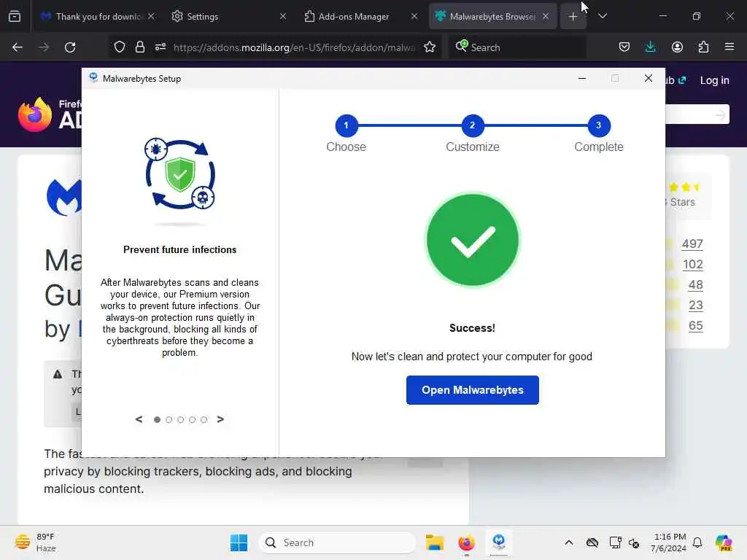
Task: Open 48 three-star reviews link
Action: pyautogui.click(x=695, y=285)
